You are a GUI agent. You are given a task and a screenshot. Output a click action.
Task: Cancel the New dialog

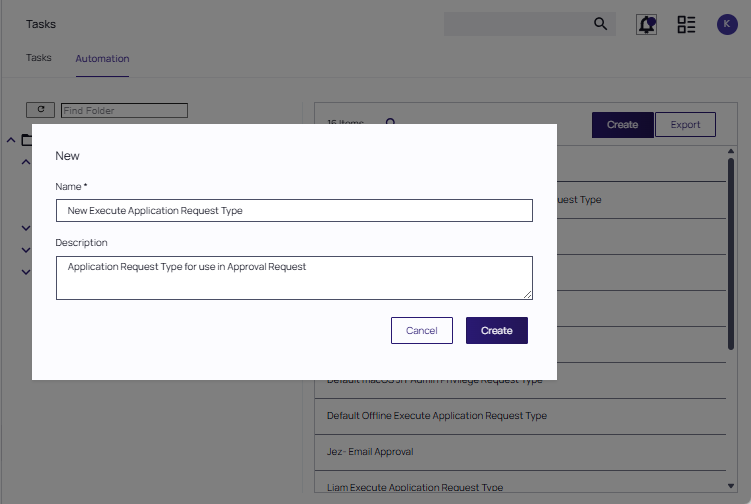coord(421,331)
